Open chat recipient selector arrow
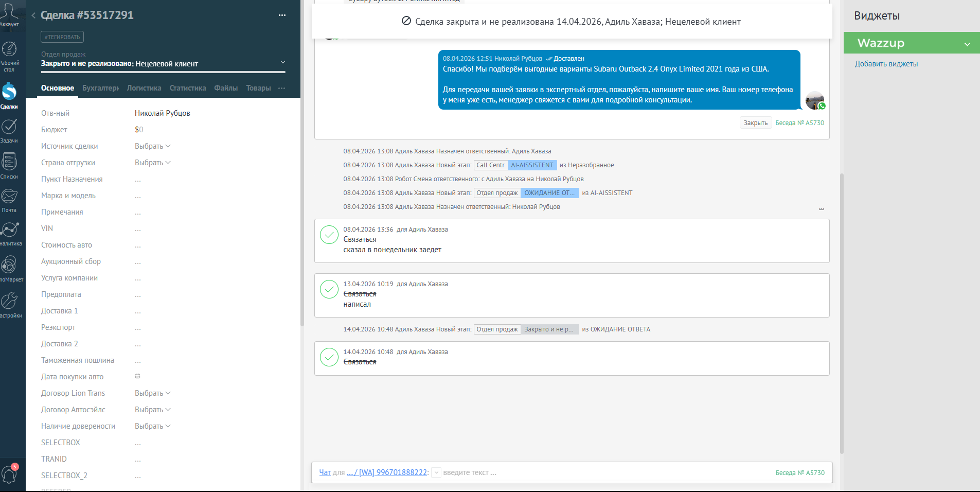980x492 pixels. [x=436, y=472]
